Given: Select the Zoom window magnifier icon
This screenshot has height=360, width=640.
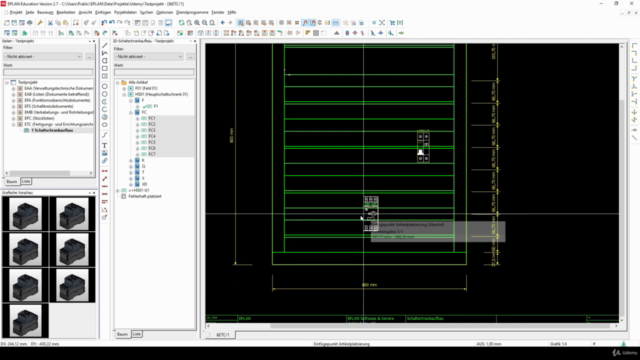Looking at the screenshot, I should pos(189,23).
